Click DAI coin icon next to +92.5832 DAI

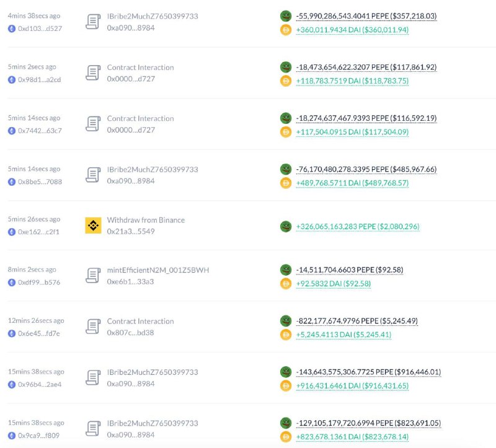[286, 284]
